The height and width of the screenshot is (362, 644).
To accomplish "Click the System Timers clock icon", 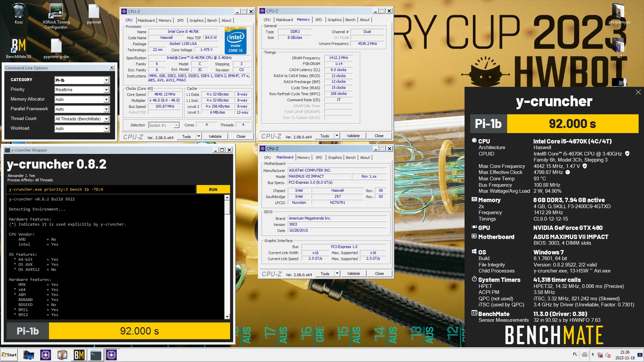I will tap(474, 279).
